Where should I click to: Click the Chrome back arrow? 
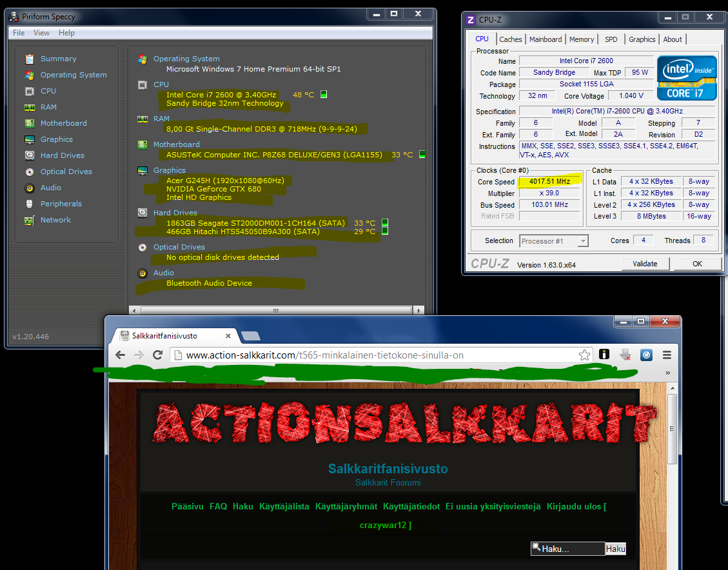point(120,355)
